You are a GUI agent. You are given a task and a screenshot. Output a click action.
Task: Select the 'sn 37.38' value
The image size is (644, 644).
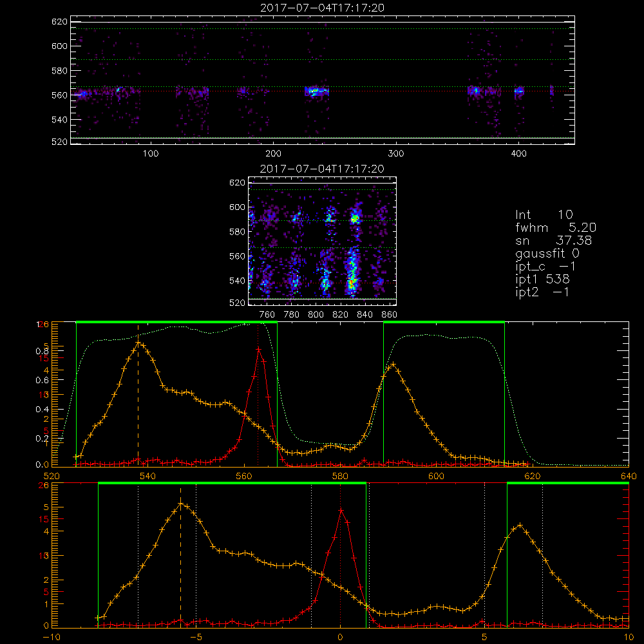[553, 240]
